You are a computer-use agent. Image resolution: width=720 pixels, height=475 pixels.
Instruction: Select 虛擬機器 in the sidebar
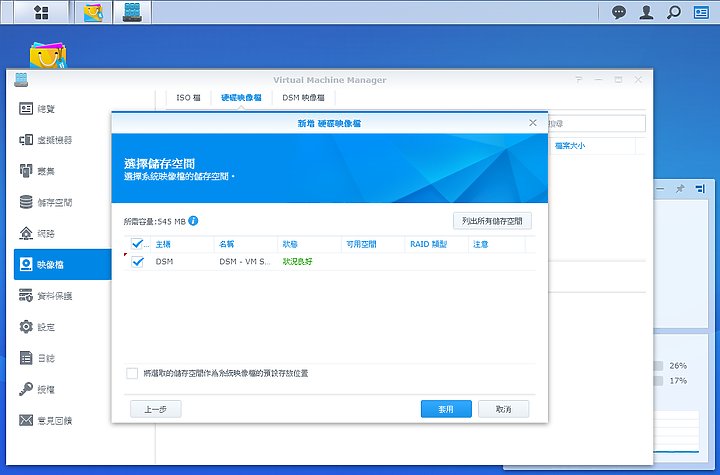click(62, 140)
